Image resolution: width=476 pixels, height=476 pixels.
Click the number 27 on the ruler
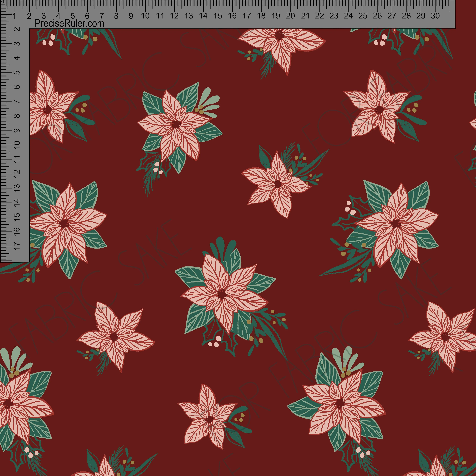[x=392, y=16]
